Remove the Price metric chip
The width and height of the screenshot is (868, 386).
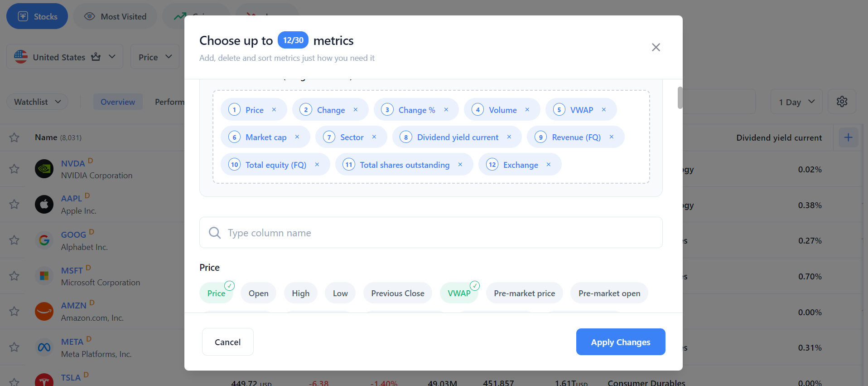pos(274,110)
